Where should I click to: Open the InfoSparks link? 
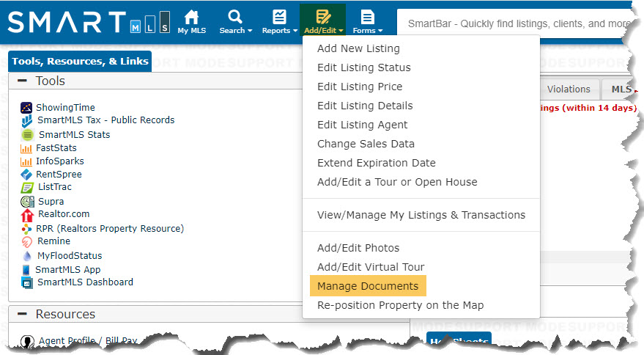60,161
